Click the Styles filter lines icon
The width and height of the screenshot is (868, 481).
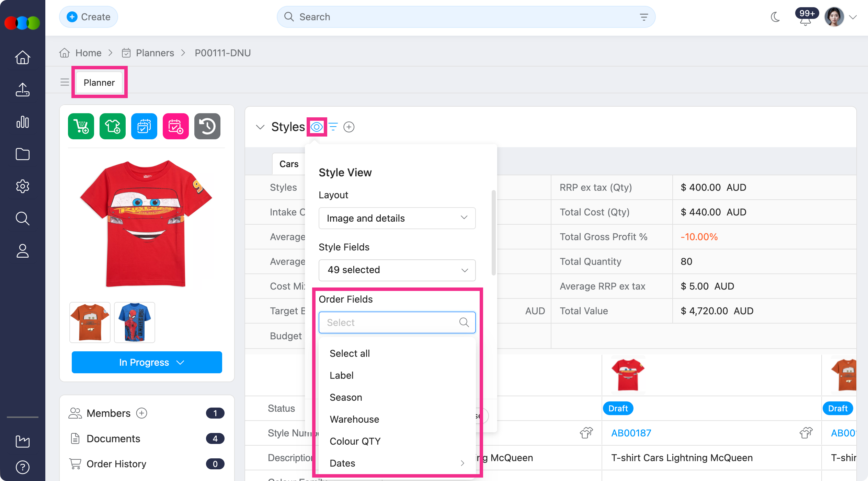pos(333,127)
